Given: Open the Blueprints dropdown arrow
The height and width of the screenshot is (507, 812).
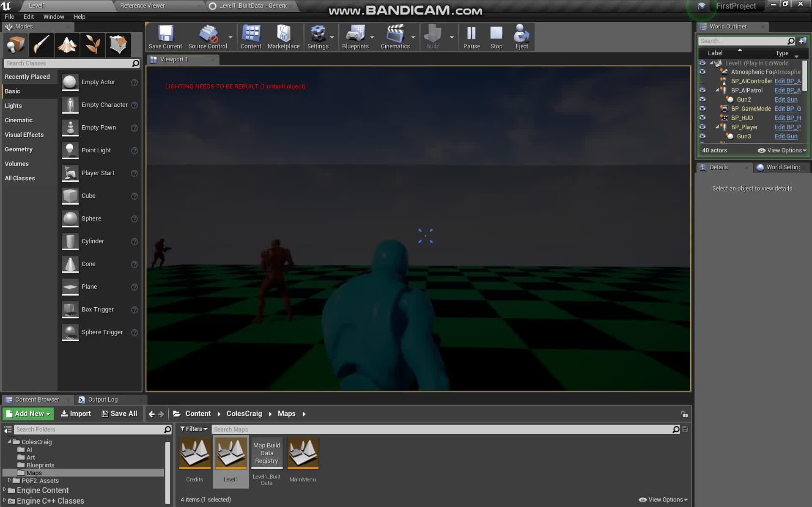Looking at the screenshot, I should click(373, 37).
